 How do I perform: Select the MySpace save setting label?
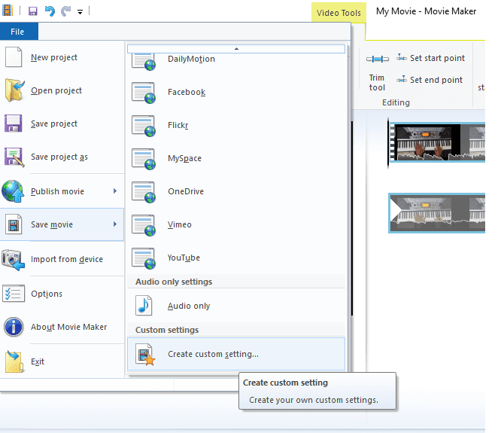184,158
